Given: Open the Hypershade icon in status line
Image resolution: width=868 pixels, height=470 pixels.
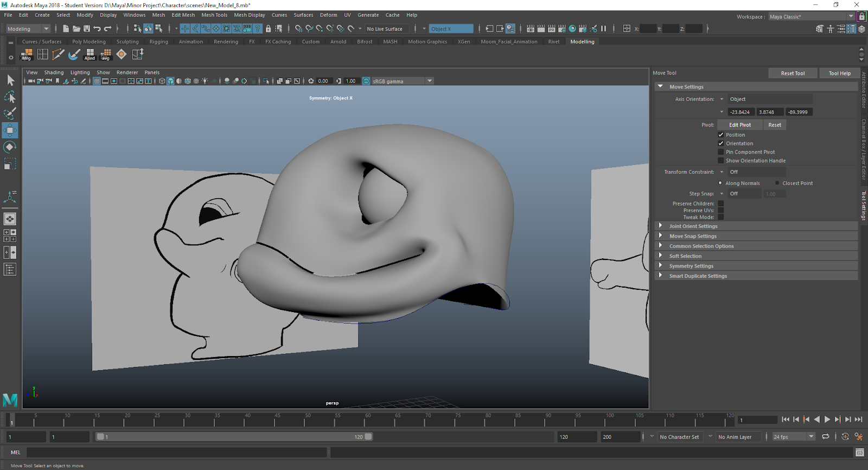Looking at the screenshot, I should point(572,29).
